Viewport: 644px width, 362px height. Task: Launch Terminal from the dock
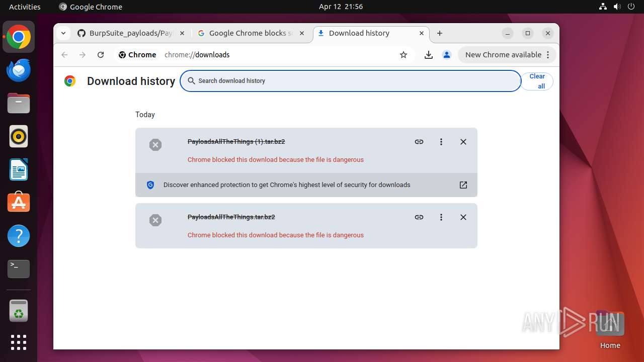[19, 269]
